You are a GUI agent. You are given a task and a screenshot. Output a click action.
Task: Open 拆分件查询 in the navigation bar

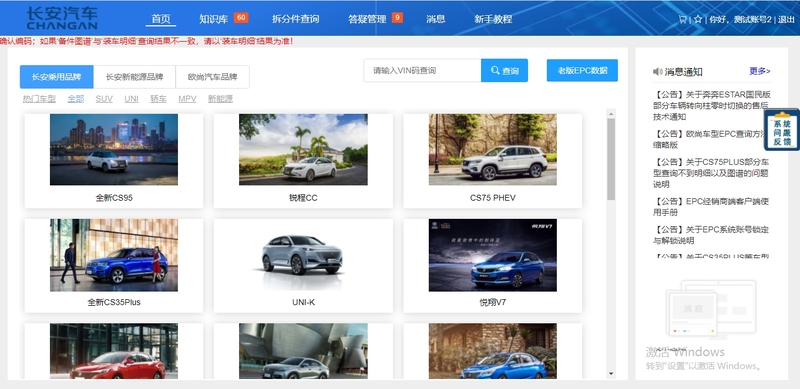pyautogui.click(x=295, y=19)
